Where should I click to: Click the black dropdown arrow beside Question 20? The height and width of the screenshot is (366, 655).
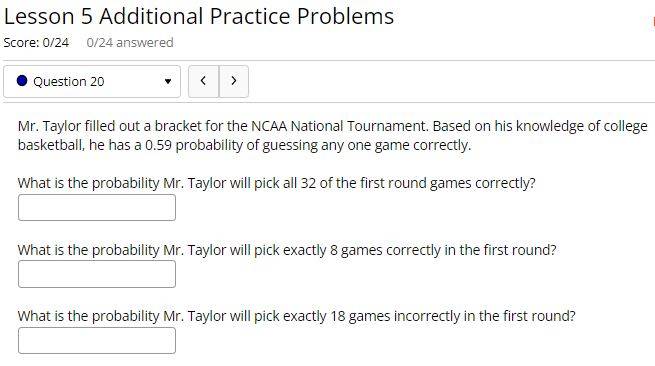click(168, 81)
